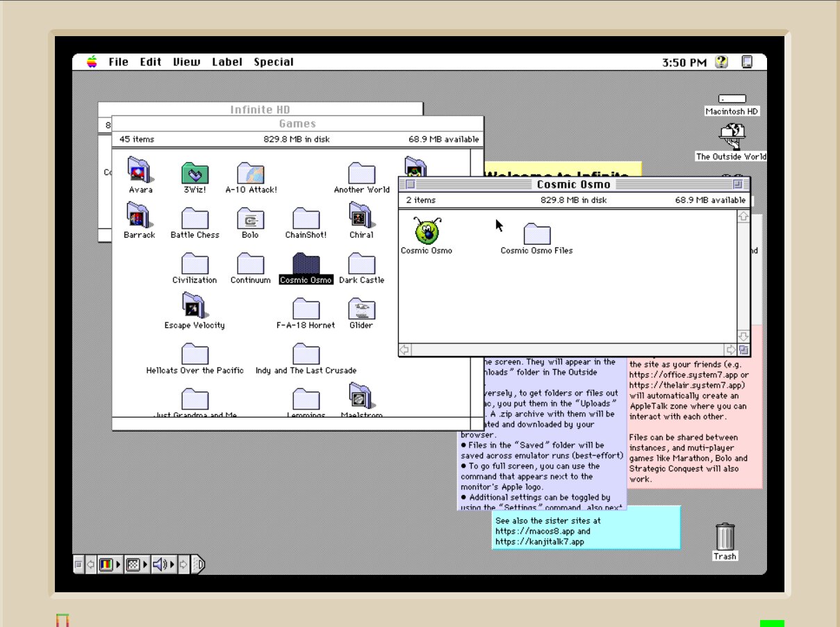Click the Cosmic Osmo window right scroll arrow
840x627 pixels.
(x=731, y=350)
